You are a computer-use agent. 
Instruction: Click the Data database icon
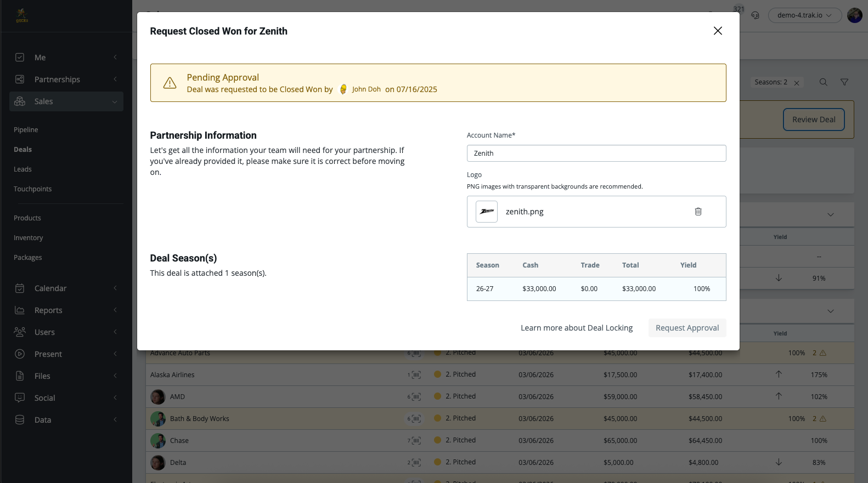pos(20,420)
